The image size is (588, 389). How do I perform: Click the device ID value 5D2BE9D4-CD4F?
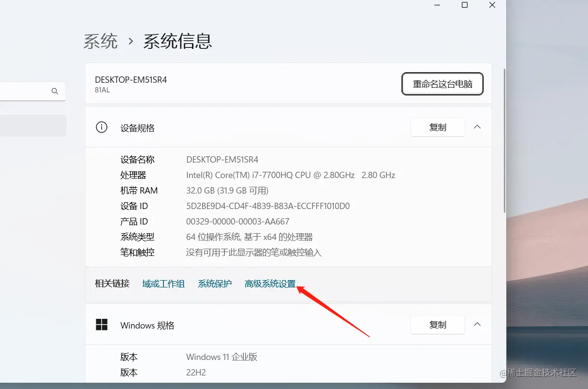[x=268, y=206]
